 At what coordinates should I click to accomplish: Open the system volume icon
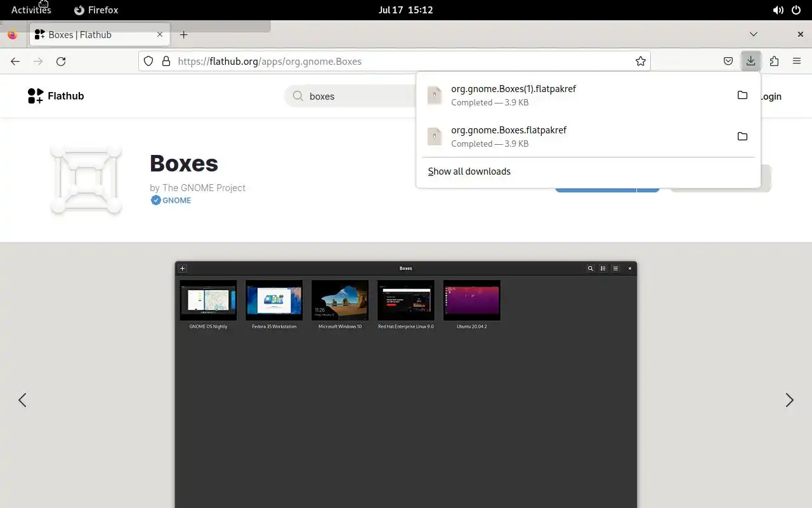778,10
